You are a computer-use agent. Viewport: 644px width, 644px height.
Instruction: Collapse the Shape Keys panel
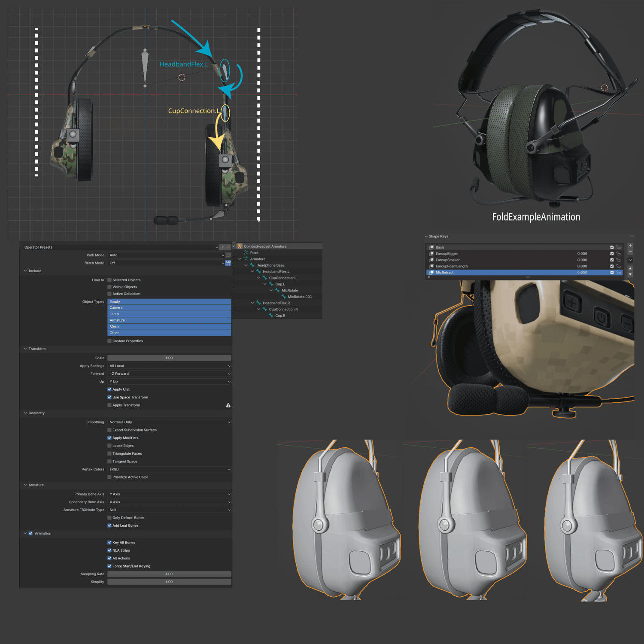click(426, 236)
